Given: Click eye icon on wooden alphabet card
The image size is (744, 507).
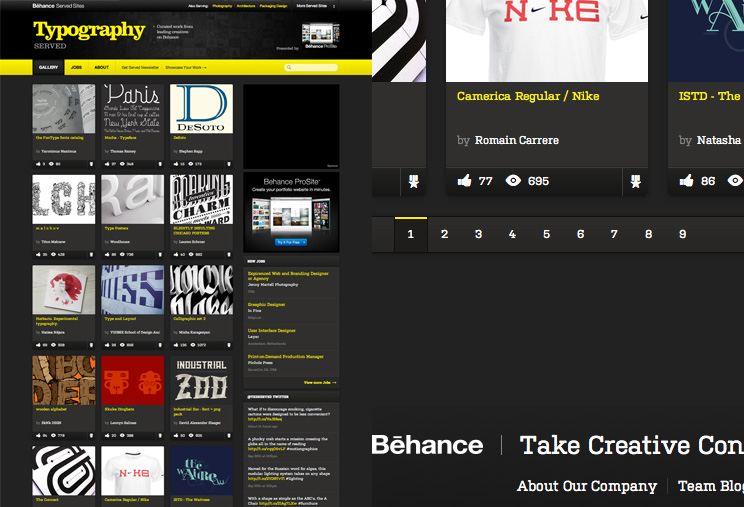Looking at the screenshot, I should click(53, 435).
